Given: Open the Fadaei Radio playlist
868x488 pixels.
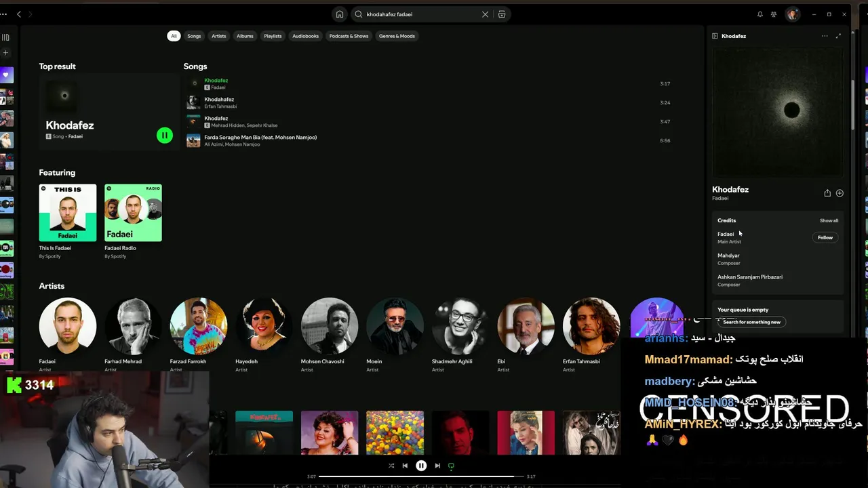Looking at the screenshot, I should [133, 213].
